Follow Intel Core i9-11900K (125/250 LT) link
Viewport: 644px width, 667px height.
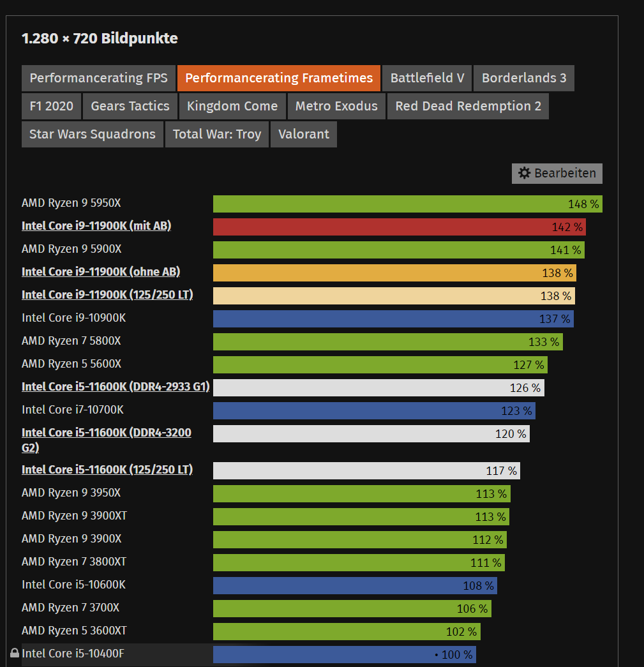107,294
